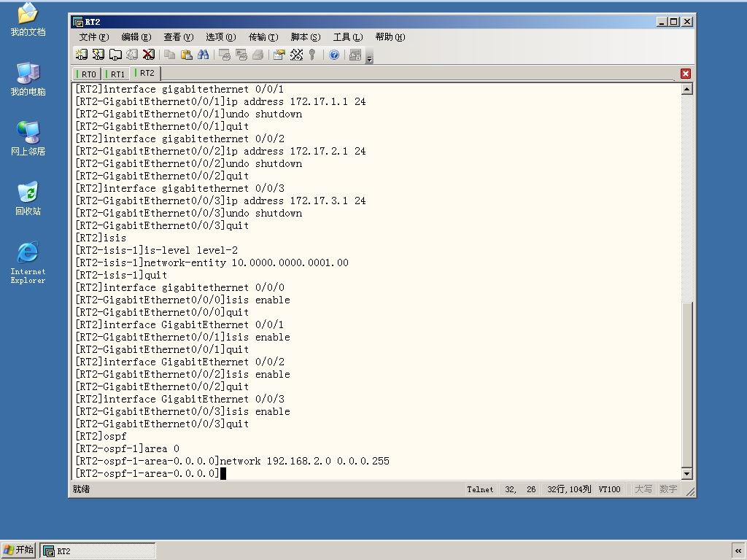This screenshot has width=747, height=560.
Task: Open Find with the binoculars icon
Action: coord(204,55)
